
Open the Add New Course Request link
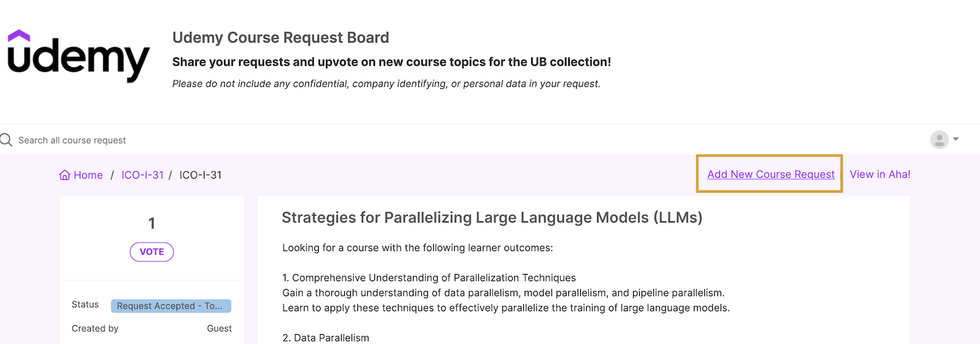(x=771, y=174)
